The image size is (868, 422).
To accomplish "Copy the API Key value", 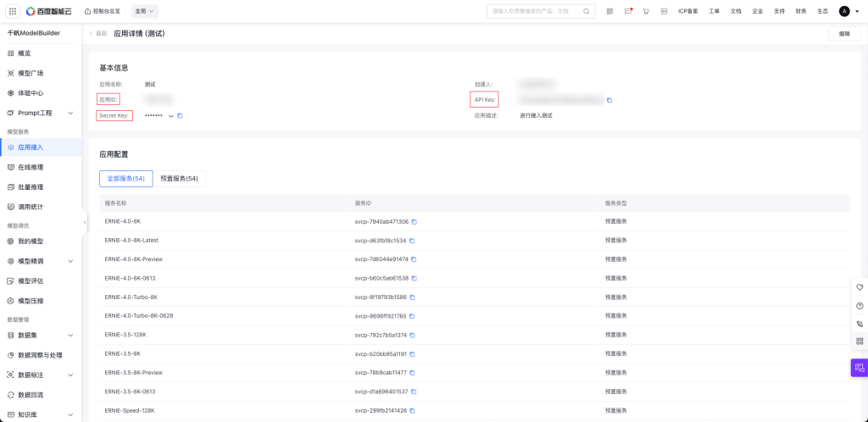I will (x=609, y=100).
